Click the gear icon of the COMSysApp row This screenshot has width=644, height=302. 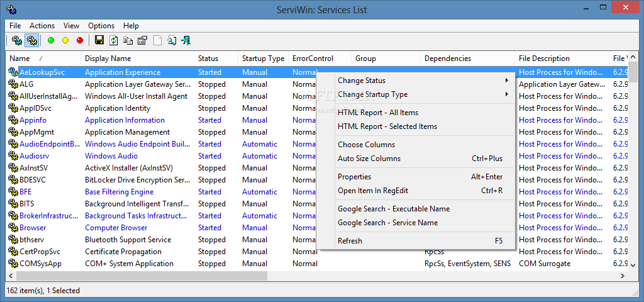pos(13,264)
